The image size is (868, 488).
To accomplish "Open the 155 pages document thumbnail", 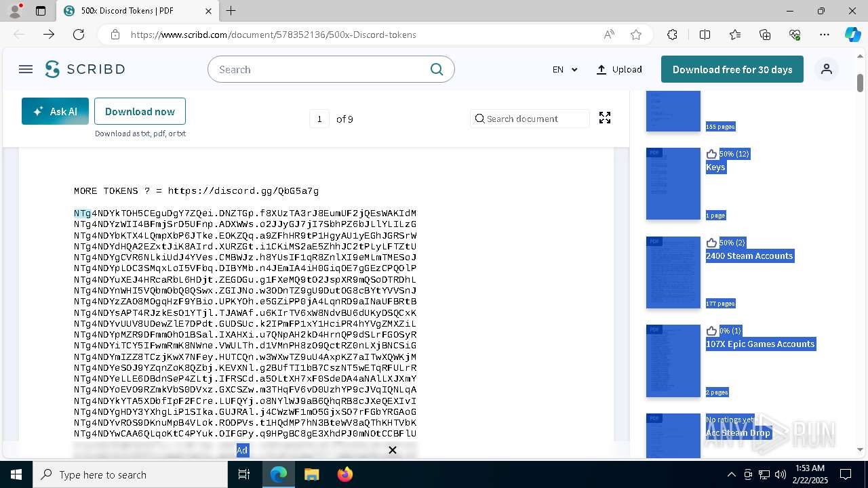I will click(673, 110).
